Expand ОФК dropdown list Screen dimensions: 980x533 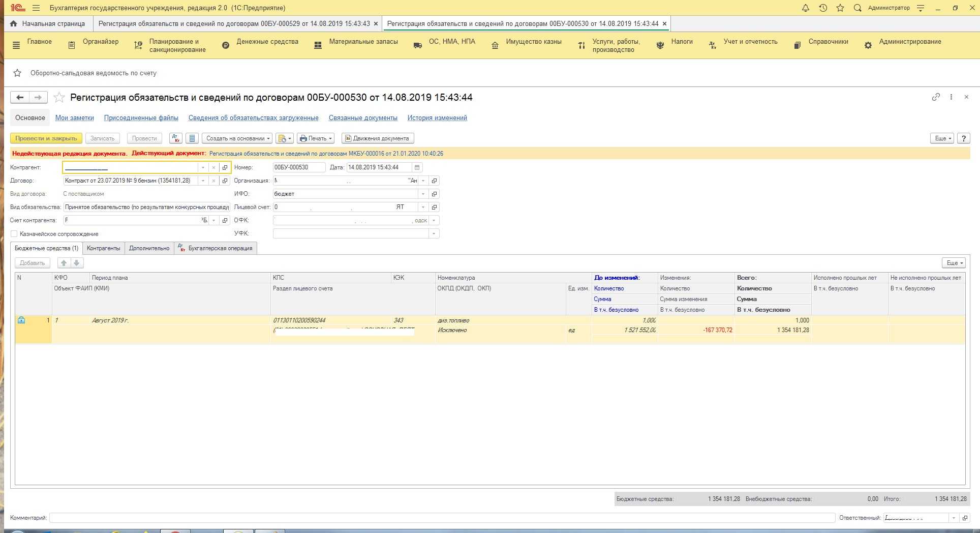coord(434,220)
